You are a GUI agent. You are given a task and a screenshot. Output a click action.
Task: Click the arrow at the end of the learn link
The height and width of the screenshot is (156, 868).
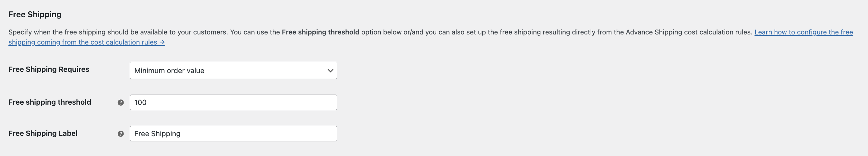tap(162, 42)
